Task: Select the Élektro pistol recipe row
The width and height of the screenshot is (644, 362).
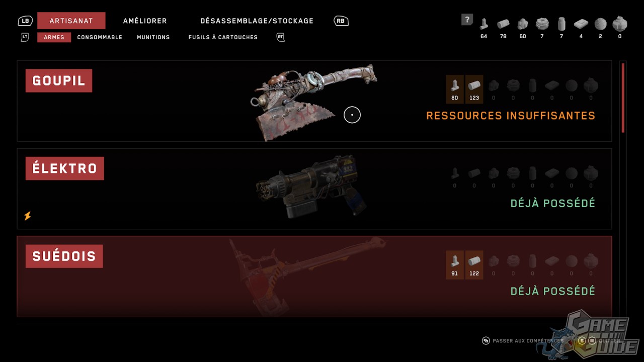Action: coord(314,189)
